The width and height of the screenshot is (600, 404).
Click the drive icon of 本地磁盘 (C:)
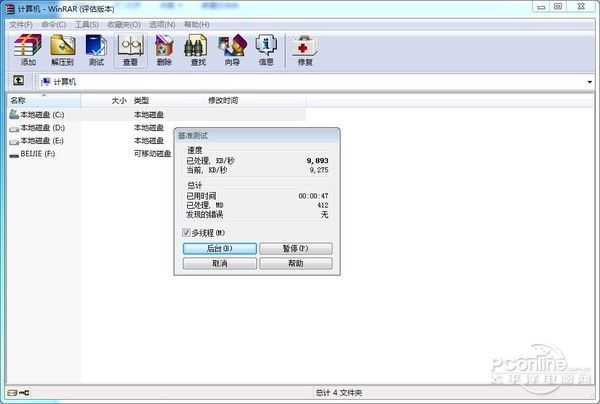coord(14,114)
